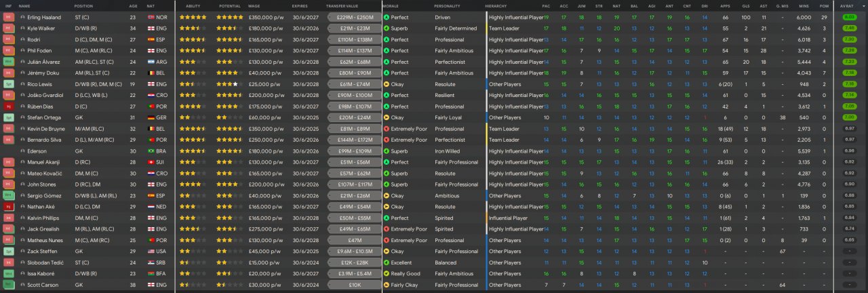Click Haaland's 8.03 average rating badge
The image size is (868, 293).
point(849,17)
